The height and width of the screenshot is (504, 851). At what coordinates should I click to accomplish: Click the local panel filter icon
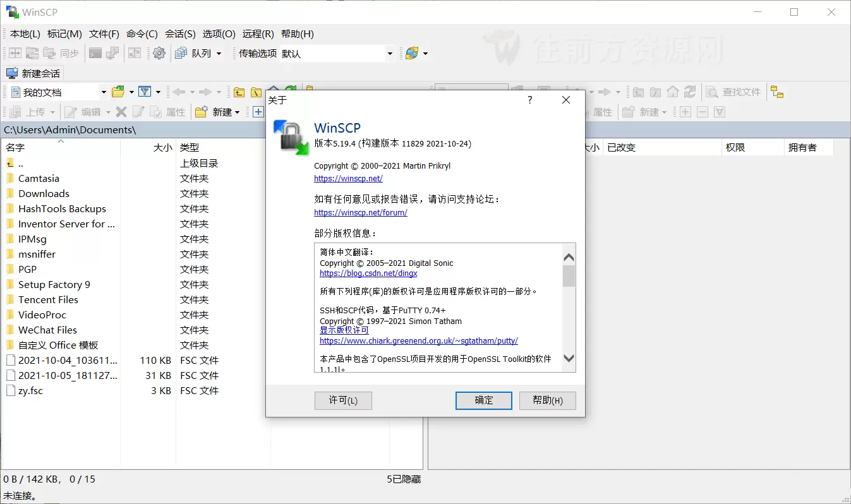tap(145, 92)
